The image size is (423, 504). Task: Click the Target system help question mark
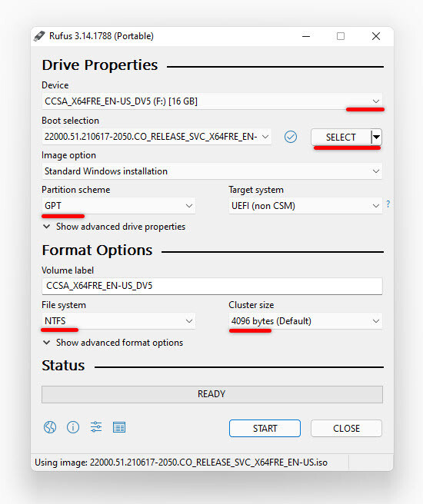click(x=388, y=204)
